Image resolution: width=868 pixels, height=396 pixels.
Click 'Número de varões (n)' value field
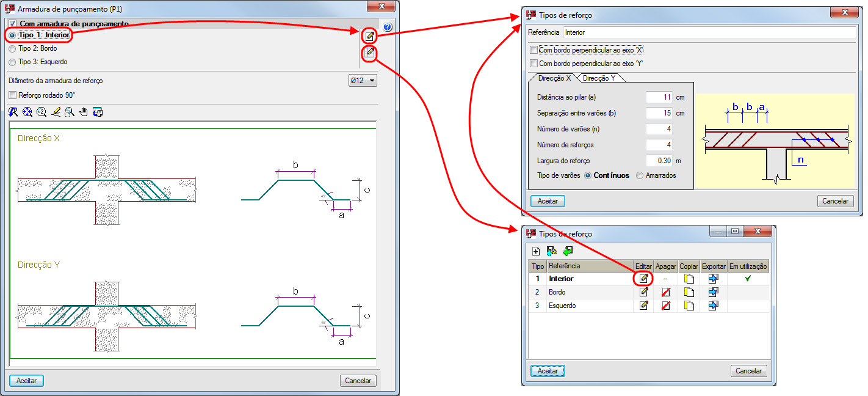[659, 129]
